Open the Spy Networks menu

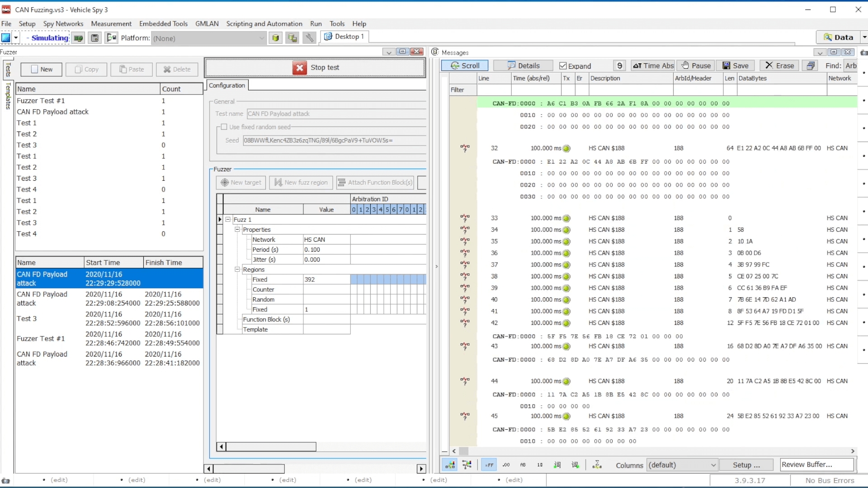tap(63, 23)
